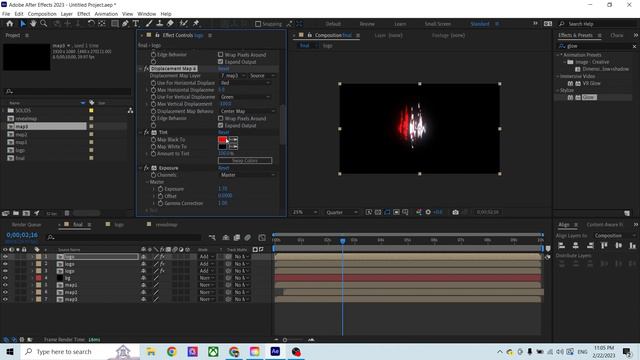Toggle the fx switch for Tint effect
The width and height of the screenshot is (640, 360).
146,132
